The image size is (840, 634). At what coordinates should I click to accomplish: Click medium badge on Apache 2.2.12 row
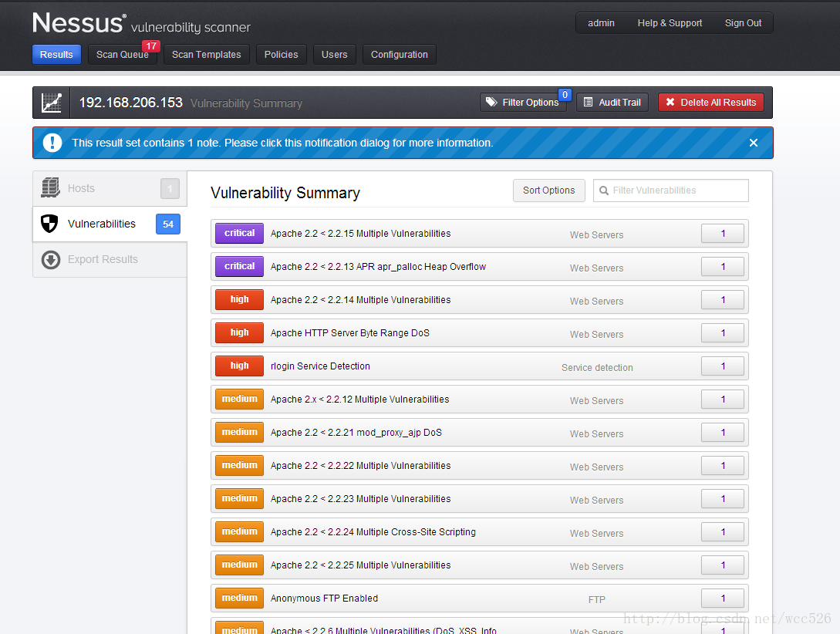tap(239, 400)
